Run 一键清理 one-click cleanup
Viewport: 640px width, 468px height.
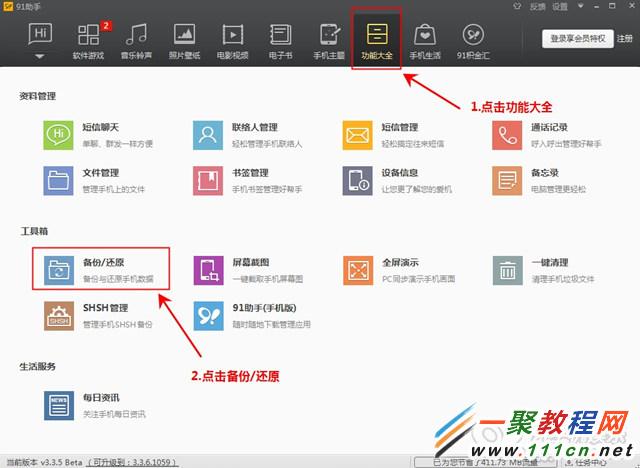click(x=543, y=270)
